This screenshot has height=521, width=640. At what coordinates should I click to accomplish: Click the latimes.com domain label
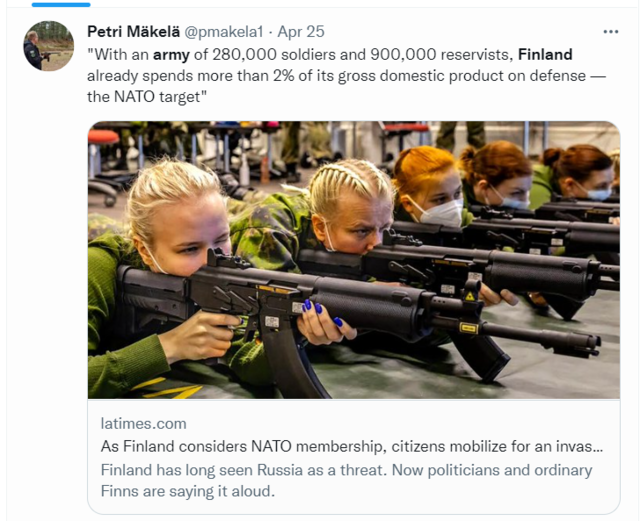click(144, 423)
